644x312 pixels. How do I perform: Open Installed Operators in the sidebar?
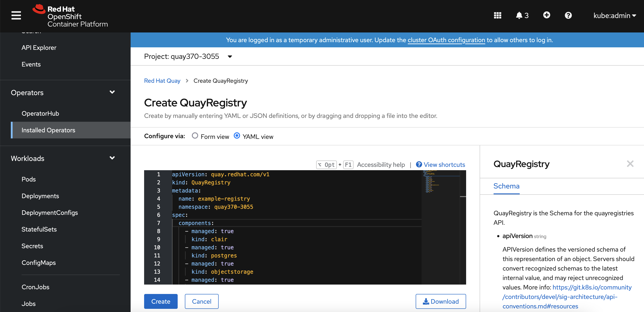coord(48,130)
